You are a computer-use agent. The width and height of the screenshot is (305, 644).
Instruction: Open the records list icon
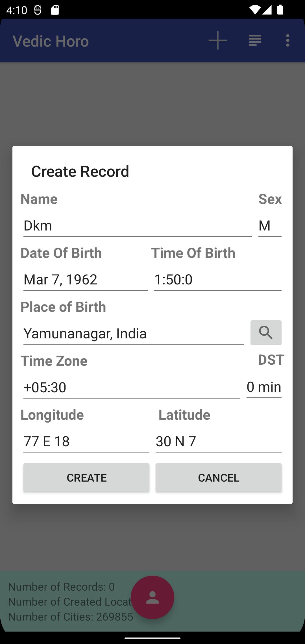[x=255, y=41]
